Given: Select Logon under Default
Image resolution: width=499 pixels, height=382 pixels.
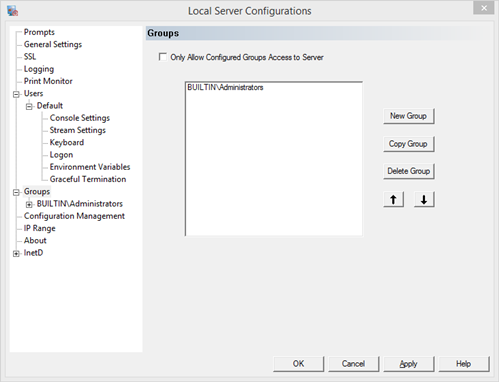Looking at the screenshot, I should tap(61, 155).
